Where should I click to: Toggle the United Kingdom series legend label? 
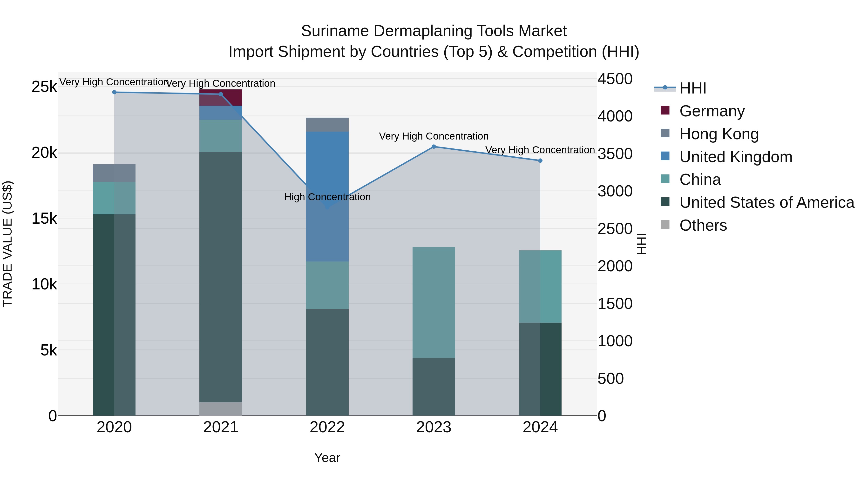point(736,157)
